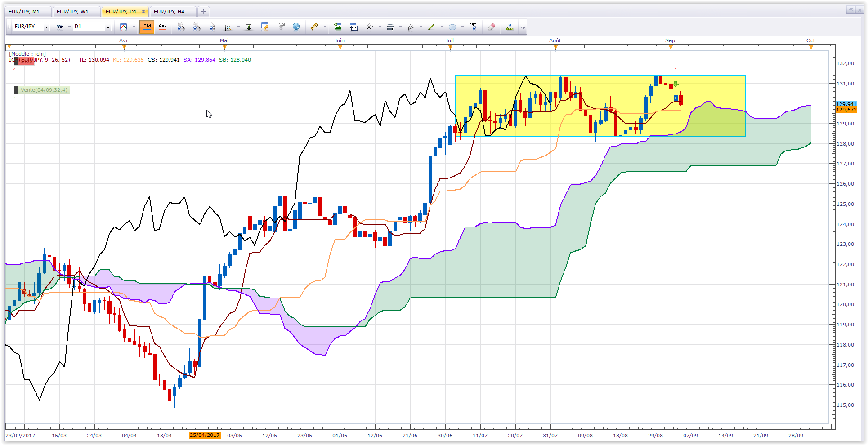Viewport: 868px width, 445px height.
Task: Expand the fan lines dropdown arrow
Action: [x=421, y=27]
